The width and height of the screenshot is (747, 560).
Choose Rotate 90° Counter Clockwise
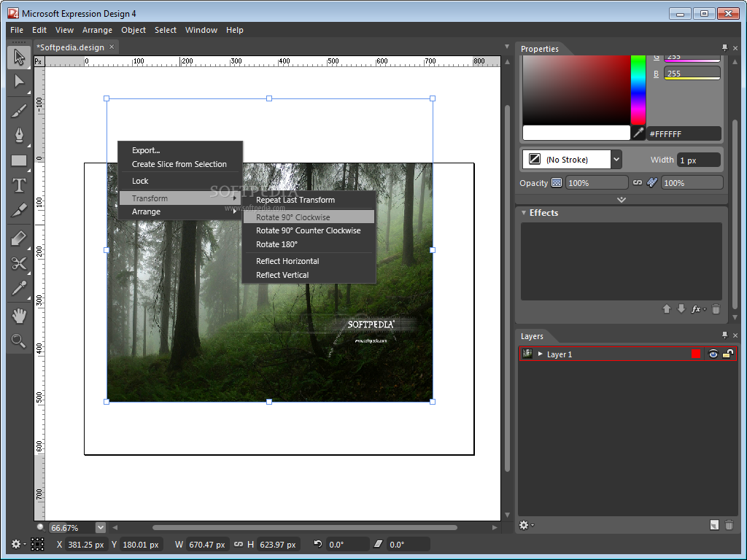pyautogui.click(x=309, y=230)
